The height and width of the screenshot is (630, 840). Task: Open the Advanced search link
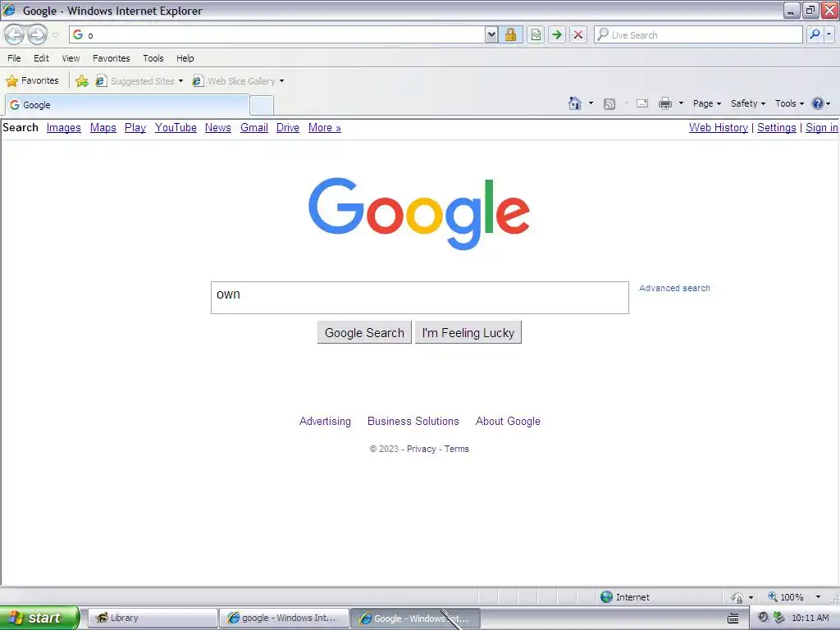coord(674,288)
